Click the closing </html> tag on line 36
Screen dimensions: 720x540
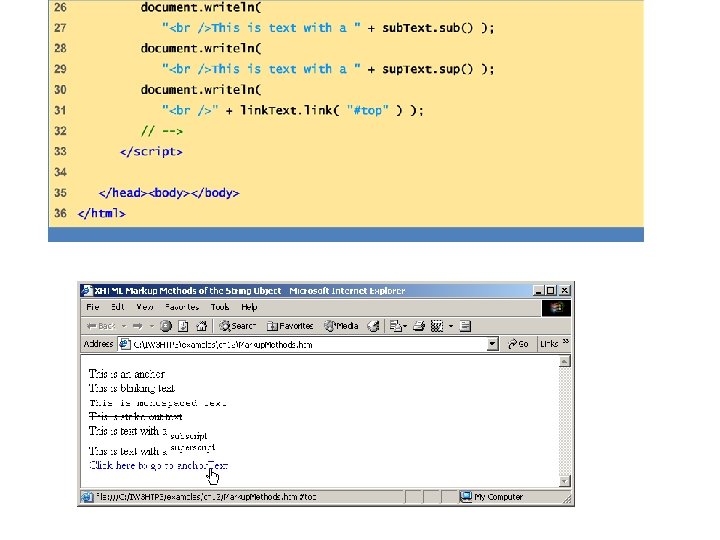coord(101,214)
